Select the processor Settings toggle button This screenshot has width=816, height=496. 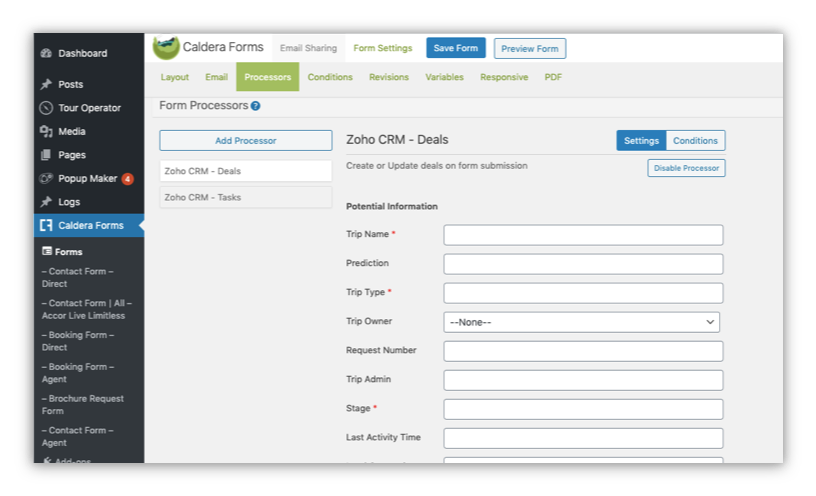click(x=641, y=141)
